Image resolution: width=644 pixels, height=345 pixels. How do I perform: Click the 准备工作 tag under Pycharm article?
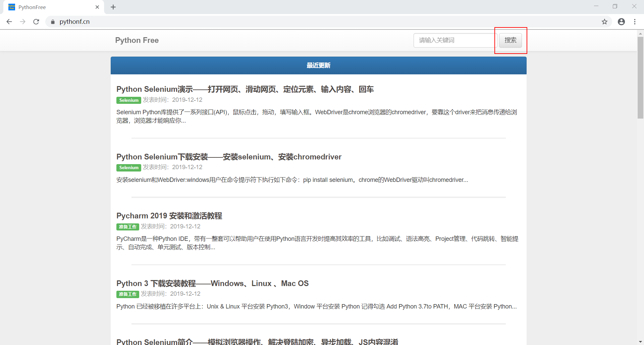(x=128, y=227)
